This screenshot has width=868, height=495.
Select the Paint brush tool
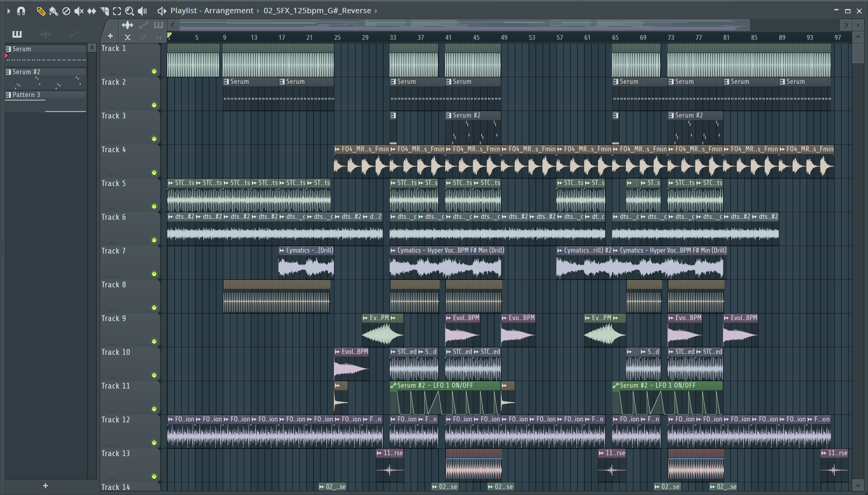53,11
